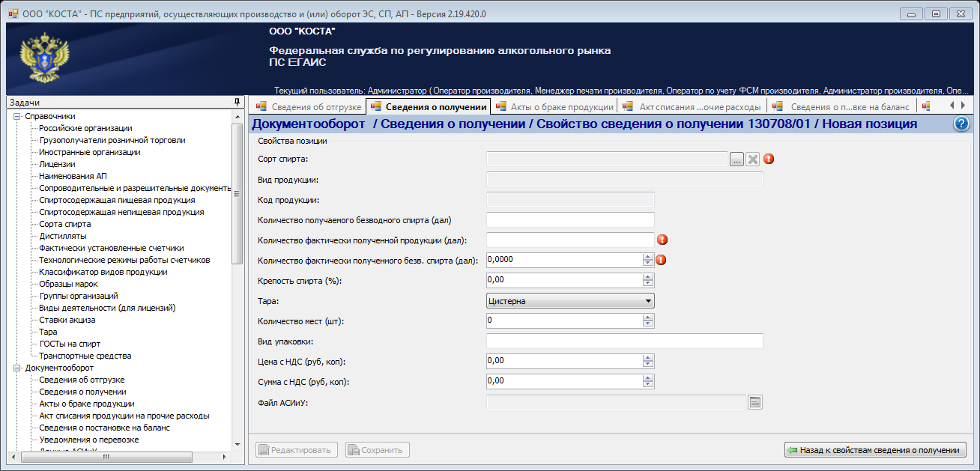Select Лицензии in Справочники
Image resolution: width=980 pixels, height=471 pixels.
point(57,164)
